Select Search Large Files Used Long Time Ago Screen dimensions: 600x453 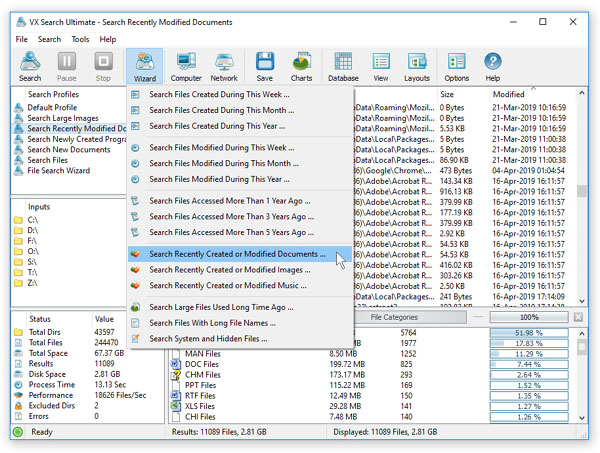click(x=222, y=307)
